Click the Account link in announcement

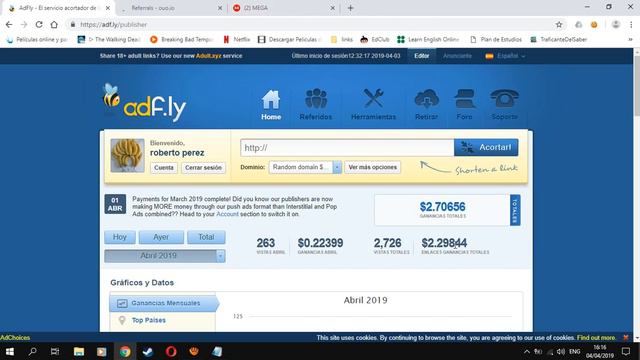click(227, 214)
